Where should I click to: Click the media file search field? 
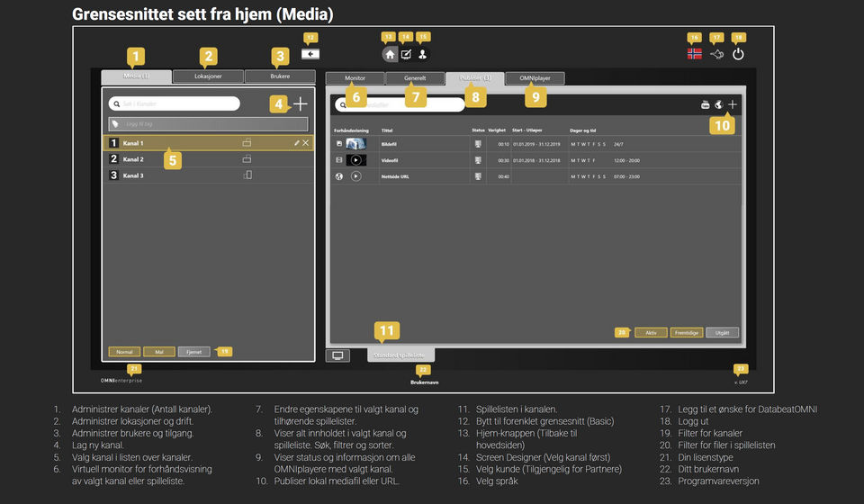[x=400, y=104]
